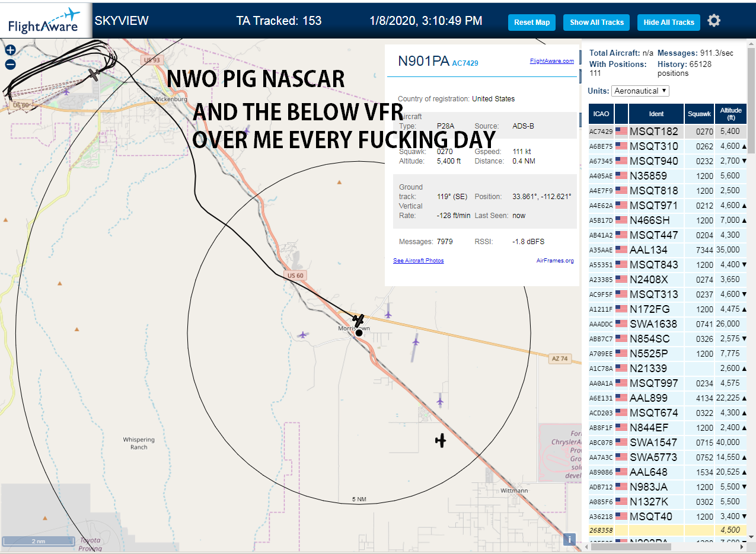The image size is (756, 554).
Task: Click the US flag in AAL134 row
Action: [621, 249]
